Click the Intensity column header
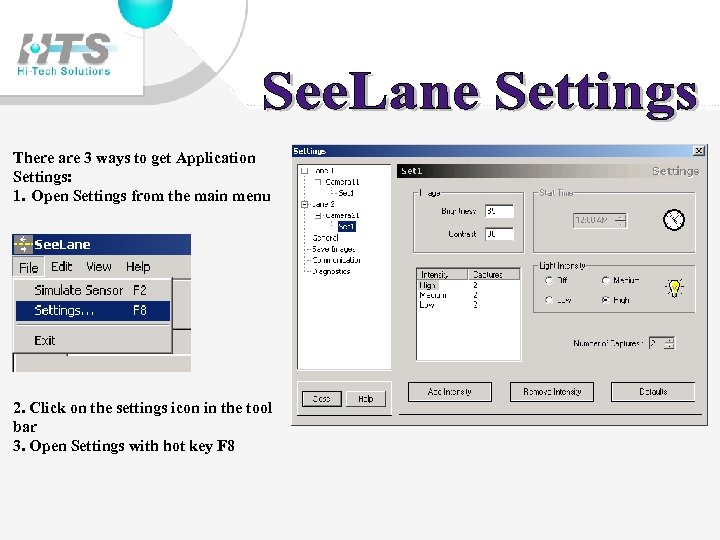 [442, 274]
